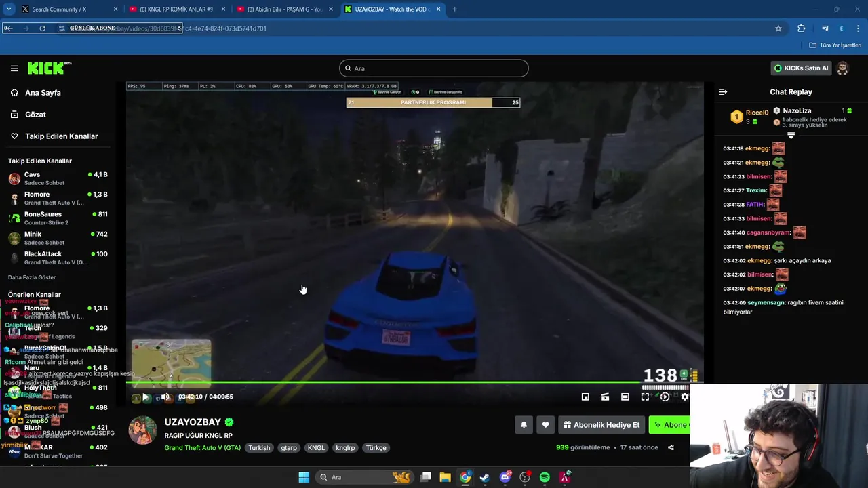This screenshot has height=488, width=868.
Task: Click the green Abone button
Action: [x=670, y=425]
